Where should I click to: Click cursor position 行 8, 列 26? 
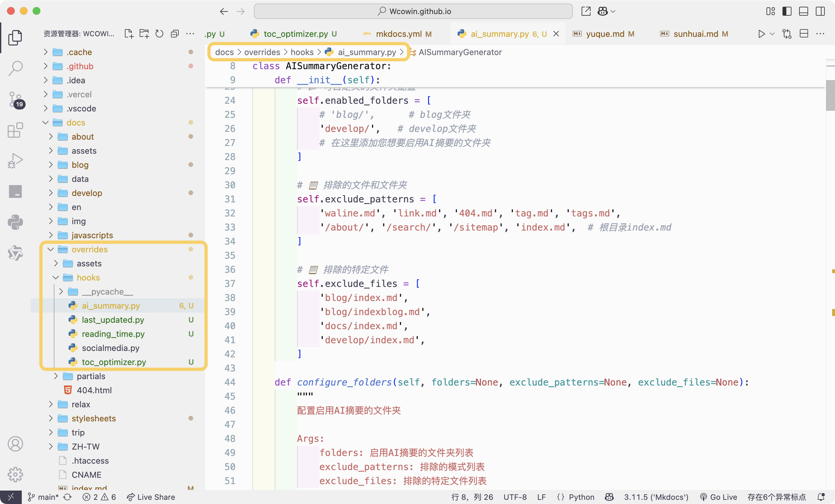(472, 497)
